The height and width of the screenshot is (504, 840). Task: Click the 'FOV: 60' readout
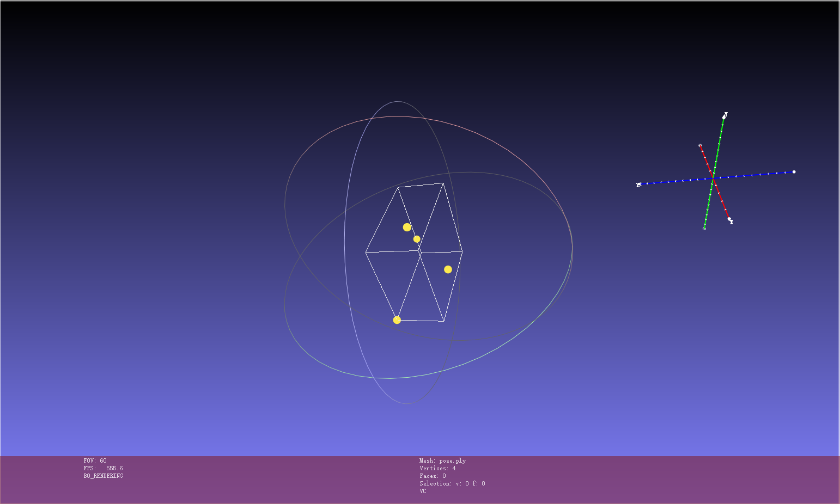tap(95, 460)
